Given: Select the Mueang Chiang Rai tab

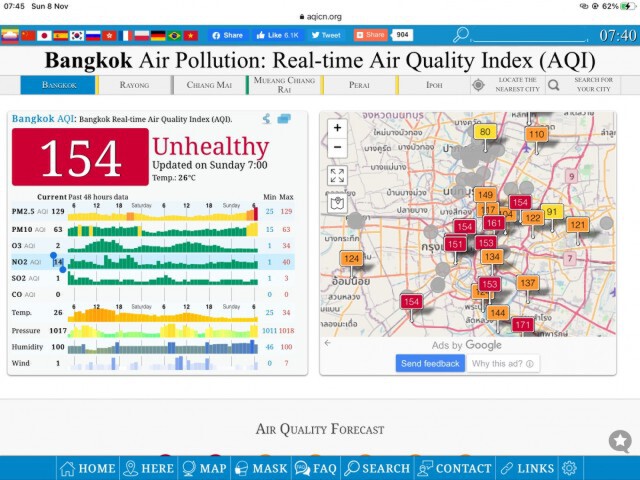Looking at the screenshot, I should click(284, 85).
